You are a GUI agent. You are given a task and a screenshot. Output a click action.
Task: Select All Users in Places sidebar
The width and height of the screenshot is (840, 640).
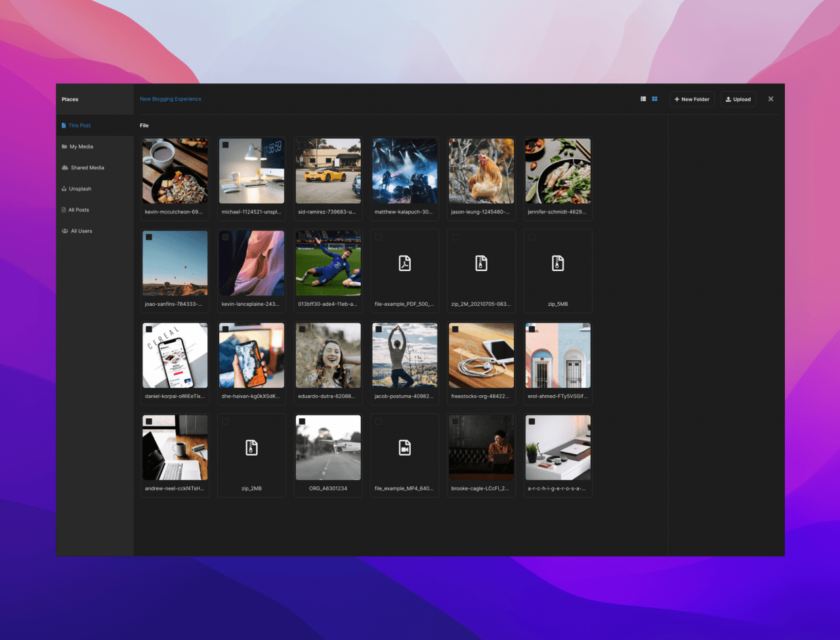pos(81,231)
